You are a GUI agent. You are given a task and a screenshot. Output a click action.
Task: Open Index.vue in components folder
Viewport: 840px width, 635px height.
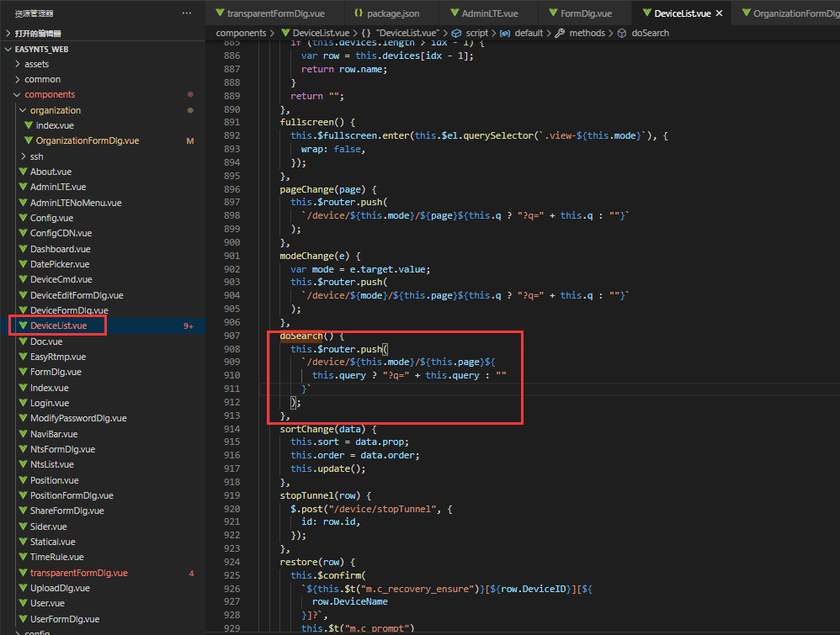[50, 388]
